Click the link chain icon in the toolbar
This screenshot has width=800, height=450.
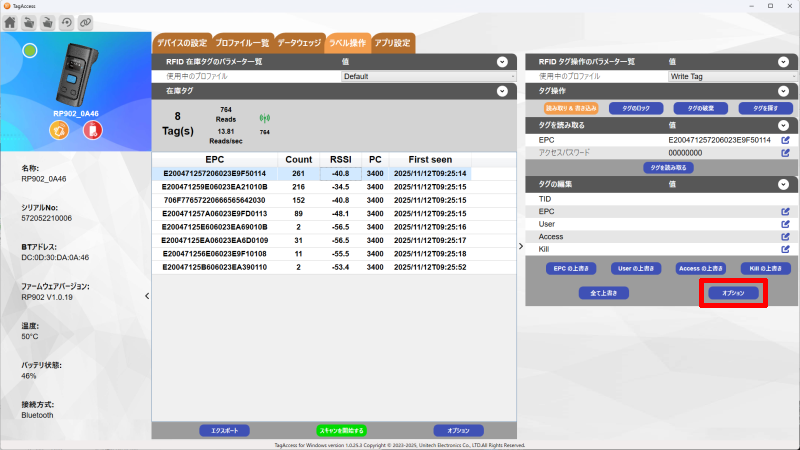coord(85,21)
